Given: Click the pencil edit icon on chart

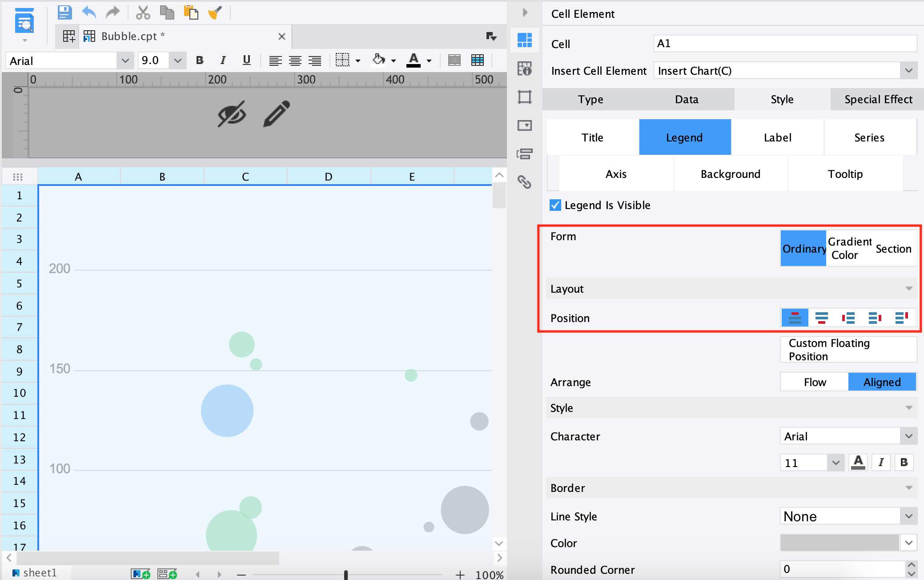Looking at the screenshot, I should click(276, 114).
